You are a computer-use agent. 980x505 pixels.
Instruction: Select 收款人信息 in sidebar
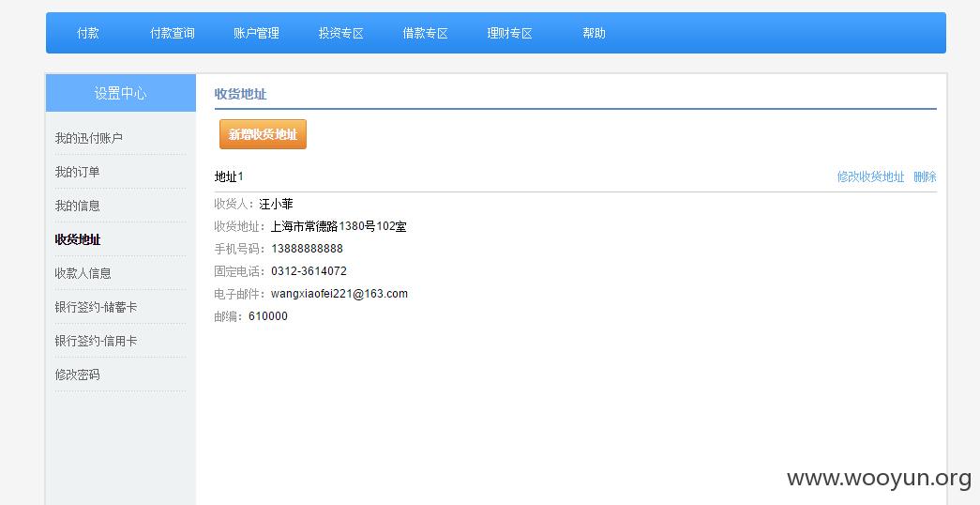83,273
